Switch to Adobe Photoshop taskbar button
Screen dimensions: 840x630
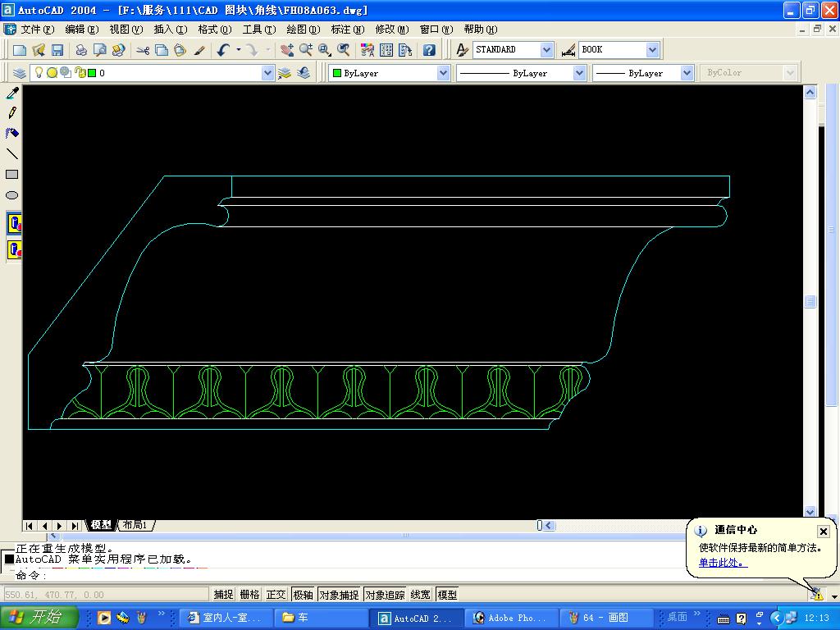point(511,619)
